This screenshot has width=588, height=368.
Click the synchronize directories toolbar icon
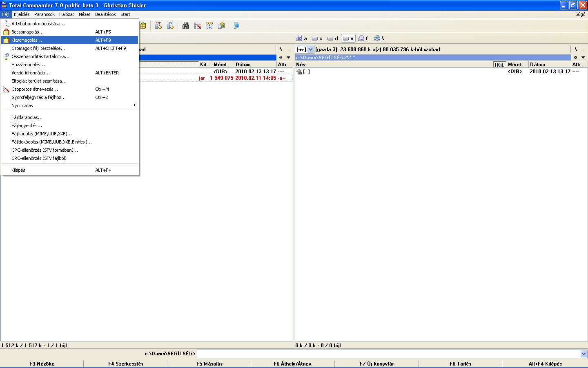[x=209, y=26]
